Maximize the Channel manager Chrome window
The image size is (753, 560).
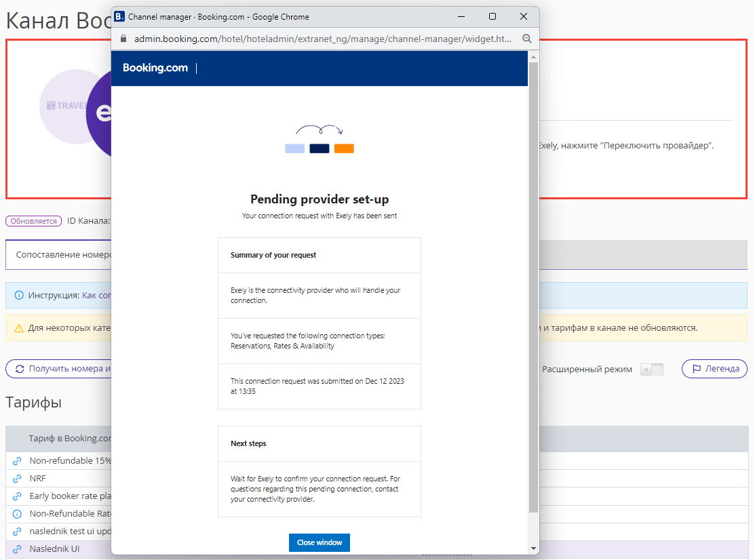pos(493,16)
